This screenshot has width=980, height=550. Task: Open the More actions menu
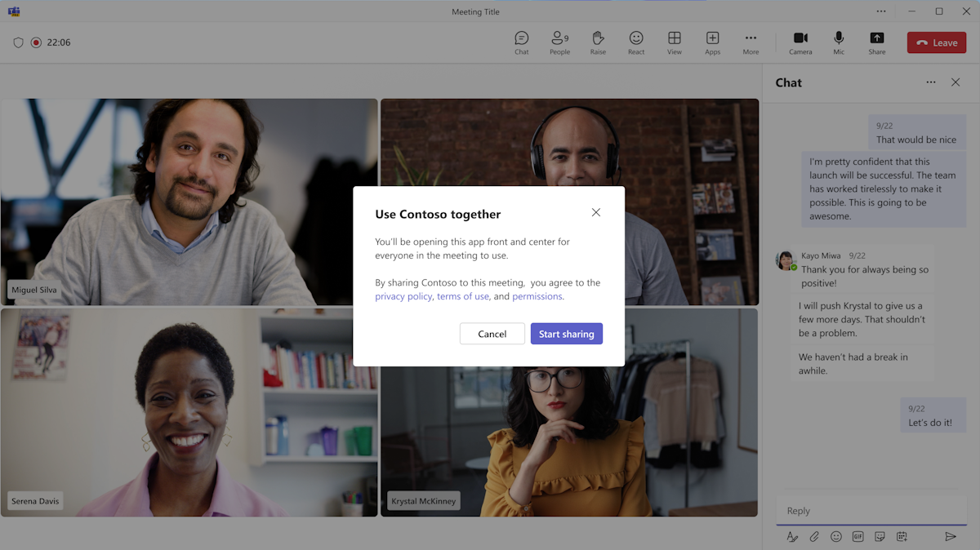pos(751,42)
